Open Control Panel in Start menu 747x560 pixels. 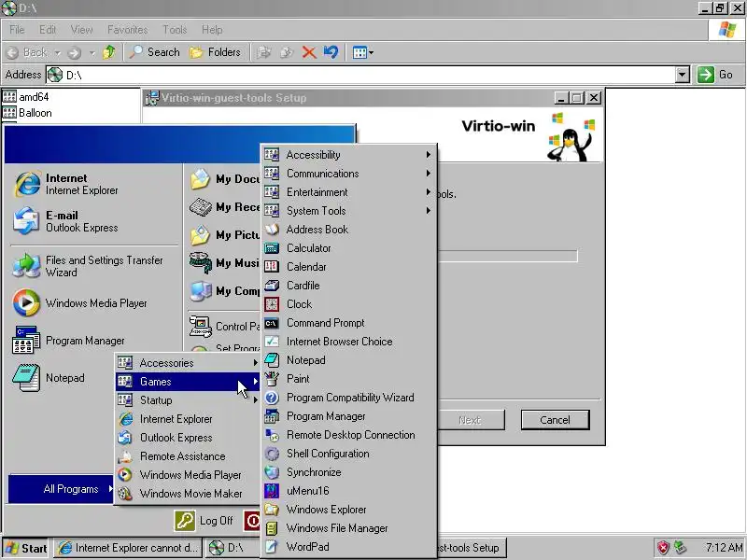224,326
